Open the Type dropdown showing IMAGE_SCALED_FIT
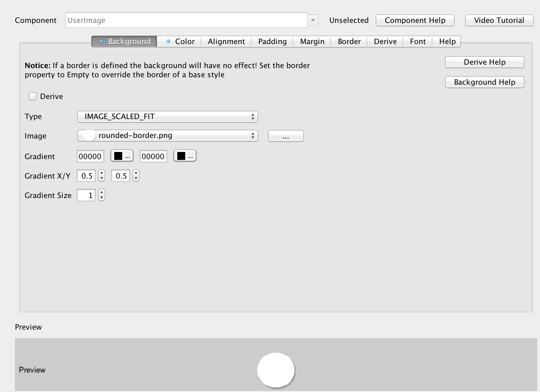Viewport: 540px width, 392px height. [167, 116]
